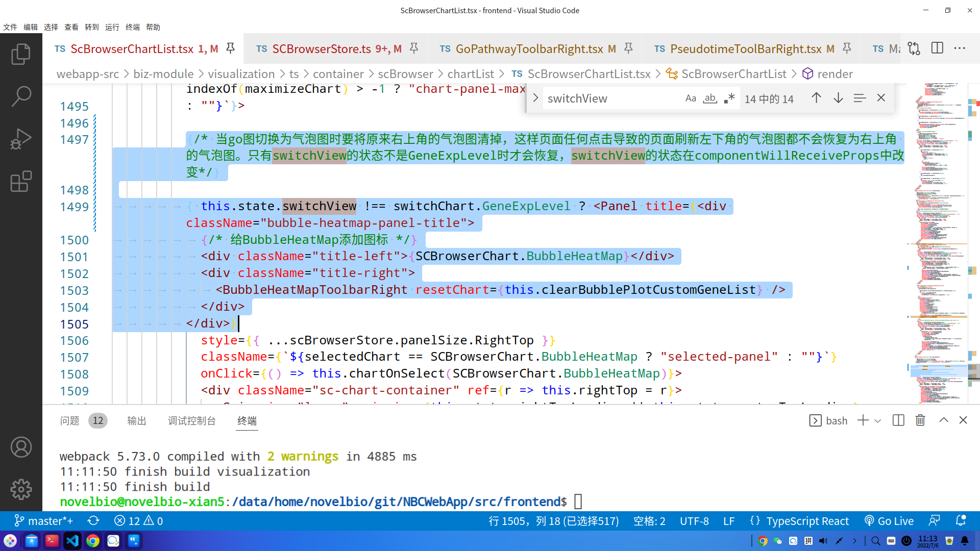The width and height of the screenshot is (980, 551).
Task: Kill terminal with the trash icon
Action: coord(920,420)
